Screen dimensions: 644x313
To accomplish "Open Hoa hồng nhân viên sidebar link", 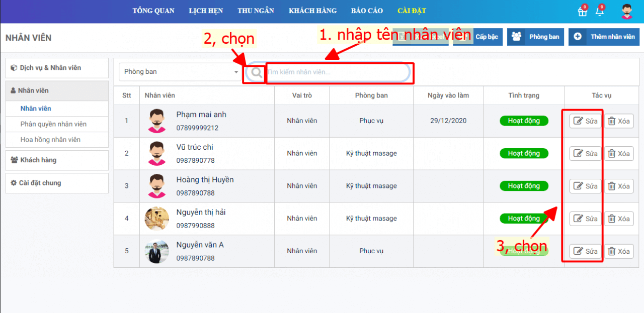I will (50, 140).
